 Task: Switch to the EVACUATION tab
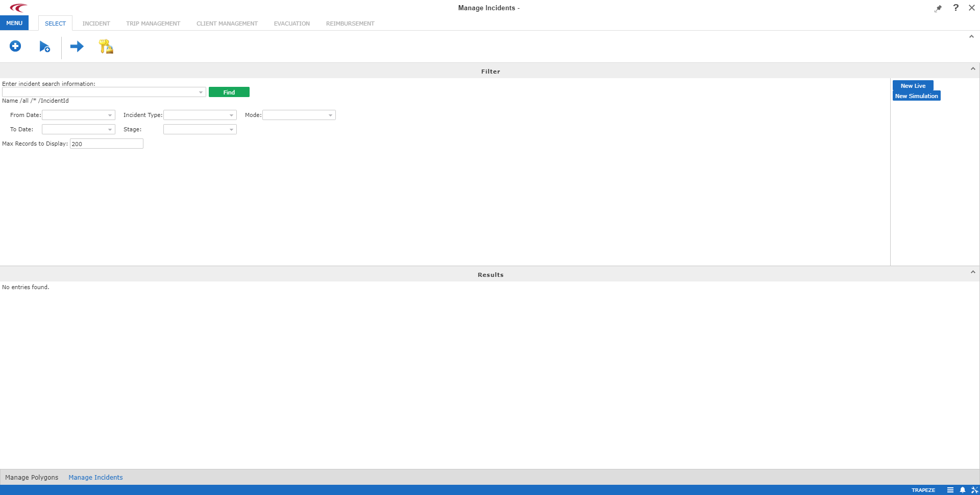pyautogui.click(x=291, y=23)
